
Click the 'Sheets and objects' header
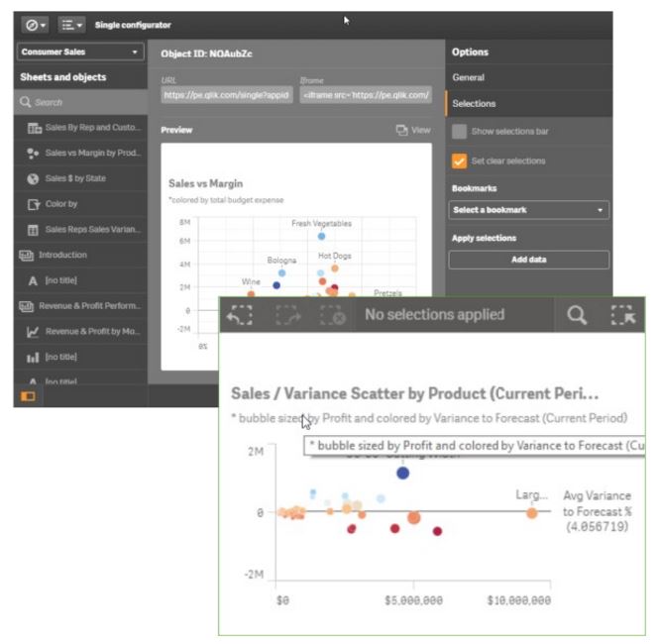coord(63,77)
